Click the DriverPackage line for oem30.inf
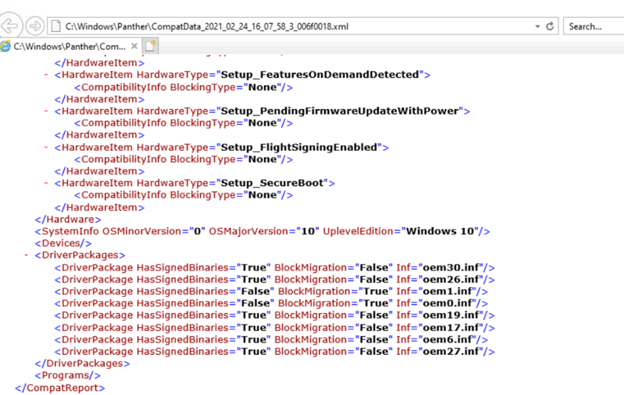624x395 pixels. pos(275,267)
